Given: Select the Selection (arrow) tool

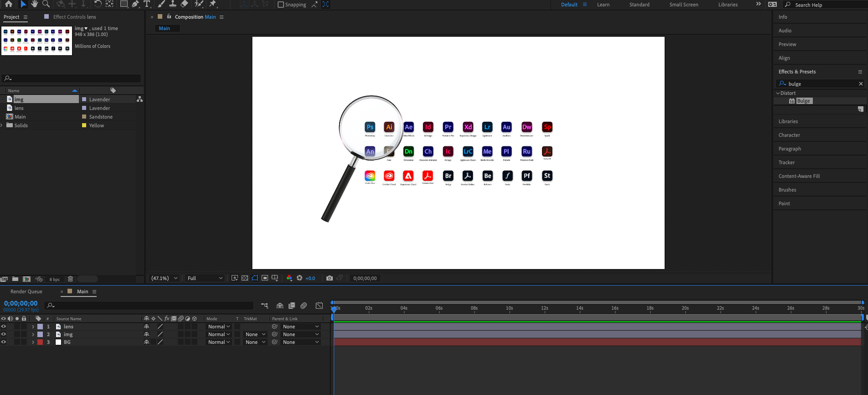Looking at the screenshot, I should point(23,4).
